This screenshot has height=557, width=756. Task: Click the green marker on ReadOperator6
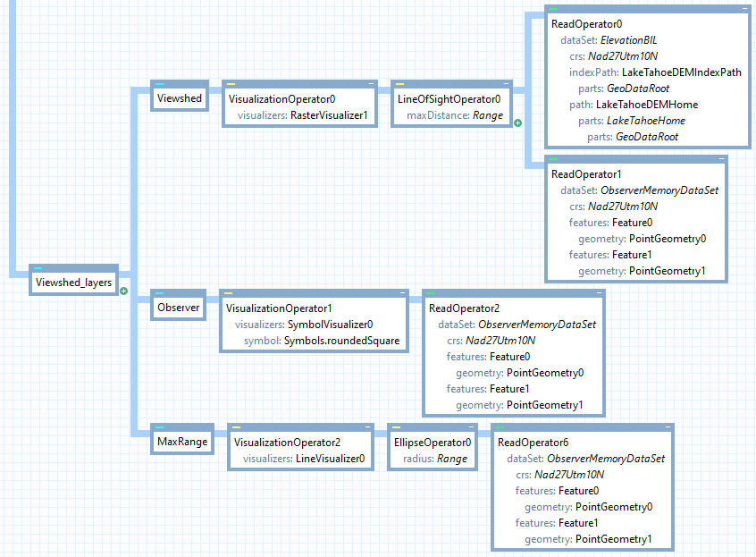point(500,428)
